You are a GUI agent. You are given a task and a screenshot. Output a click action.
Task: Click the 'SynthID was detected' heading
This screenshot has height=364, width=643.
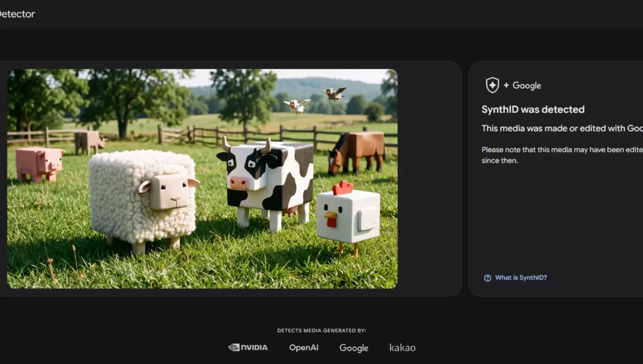click(x=533, y=110)
